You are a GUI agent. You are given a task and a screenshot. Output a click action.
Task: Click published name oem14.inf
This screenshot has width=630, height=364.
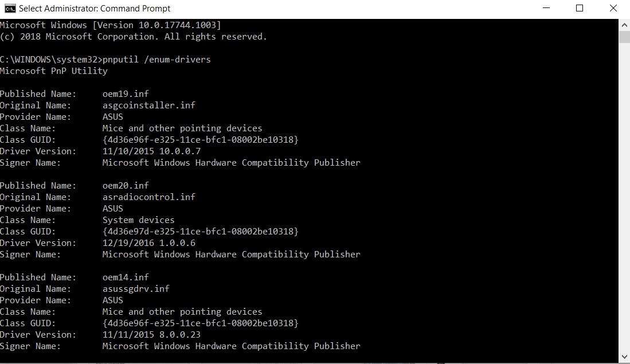tap(126, 277)
